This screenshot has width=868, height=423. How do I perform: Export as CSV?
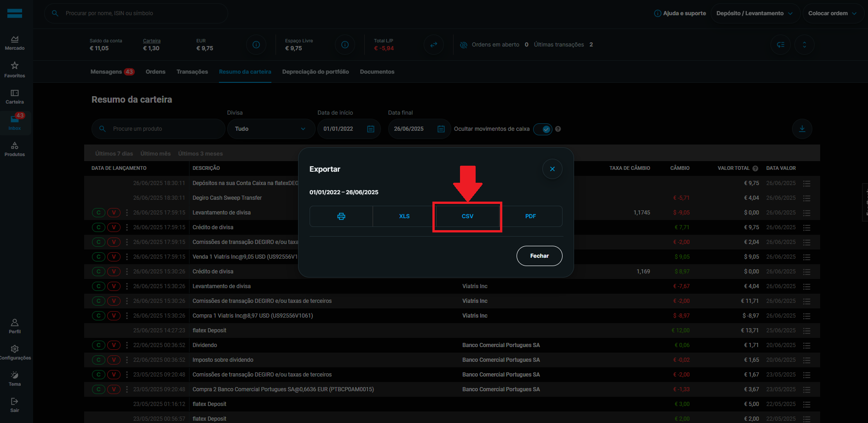(x=467, y=216)
